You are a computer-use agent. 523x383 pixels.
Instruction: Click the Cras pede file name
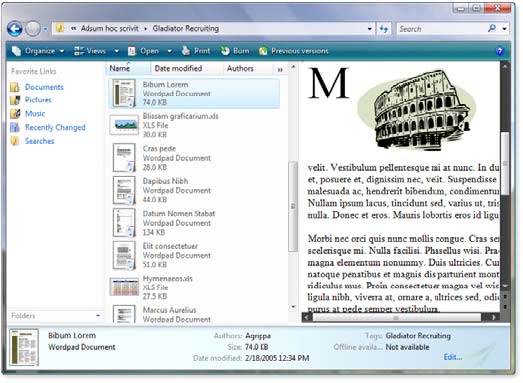pyautogui.click(x=159, y=148)
